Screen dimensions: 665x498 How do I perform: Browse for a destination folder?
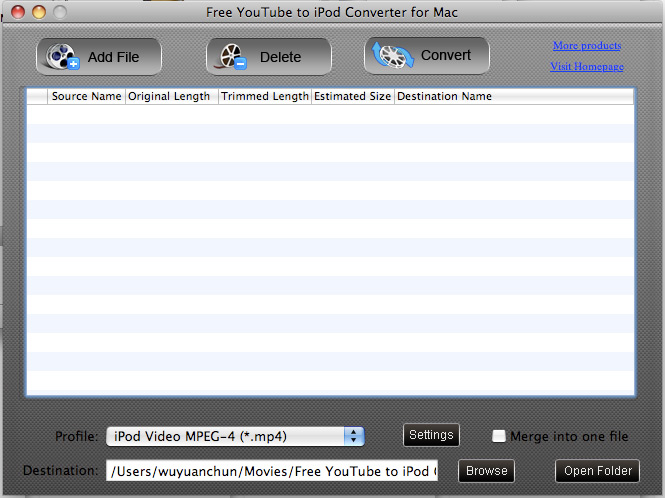(487, 471)
